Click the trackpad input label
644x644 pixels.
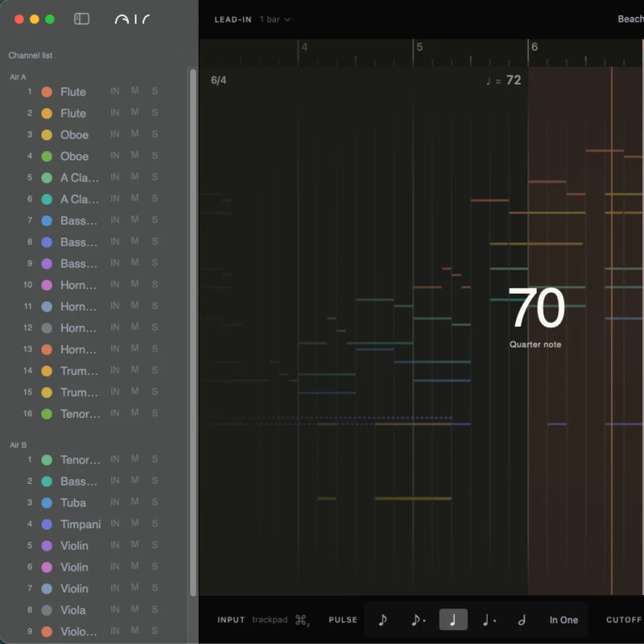[x=270, y=619]
